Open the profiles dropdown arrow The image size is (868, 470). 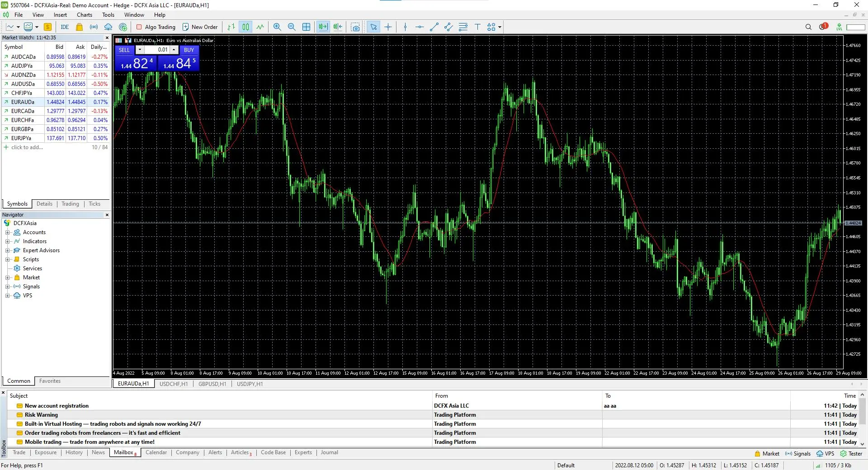[37, 27]
